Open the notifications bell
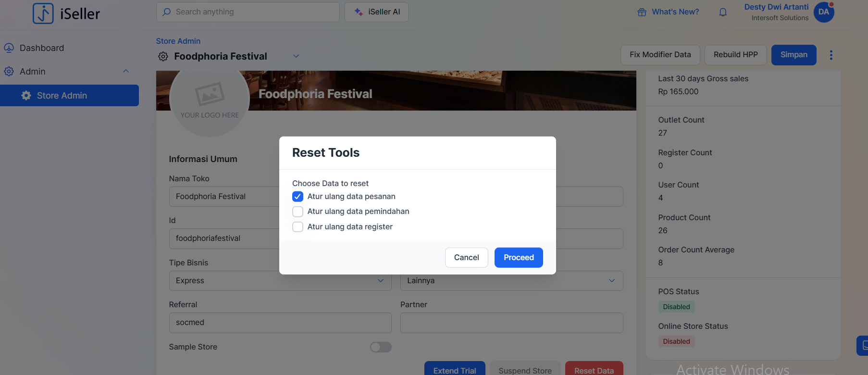 tap(723, 12)
